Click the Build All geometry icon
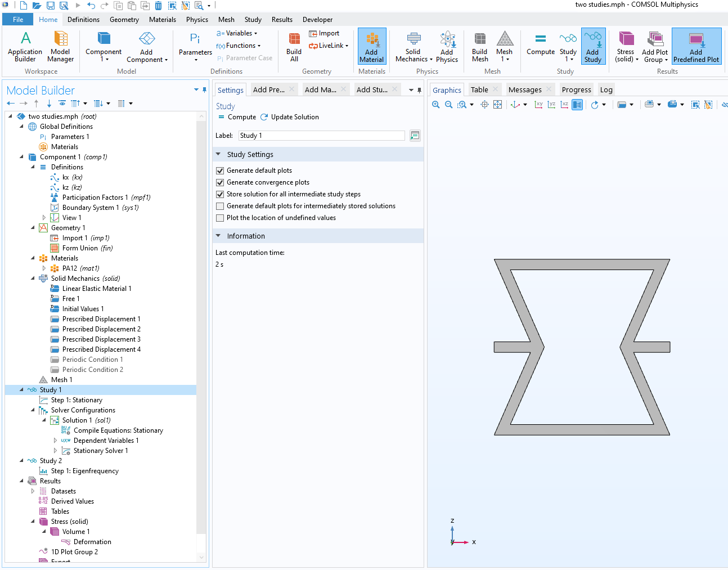The width and height of the screenshot is (728, 570). pos(294,47)
